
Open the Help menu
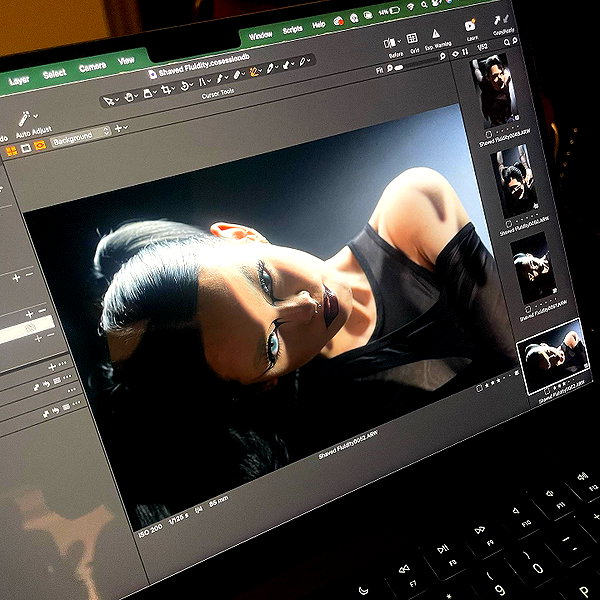click(318, 24)
